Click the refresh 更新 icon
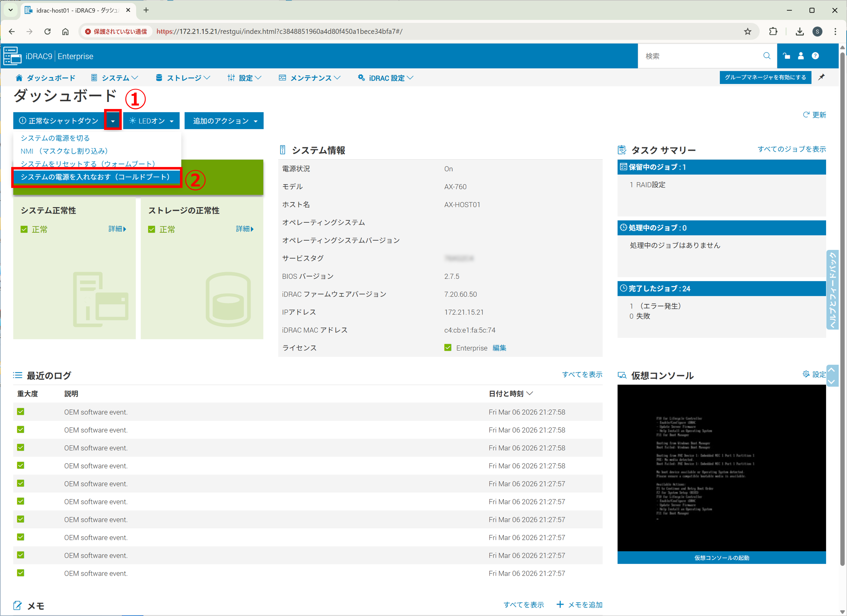The width and height of the screenshot is (847, 616). coord(806,114)
